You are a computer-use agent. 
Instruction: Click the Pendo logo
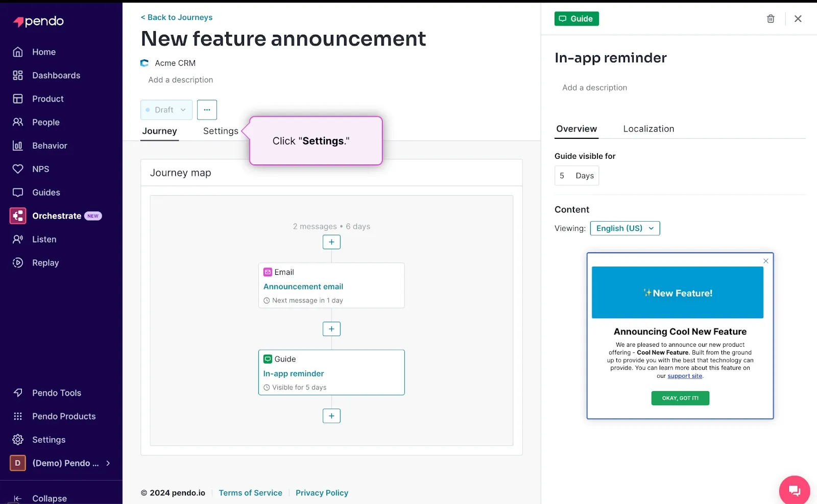point(38,21)
